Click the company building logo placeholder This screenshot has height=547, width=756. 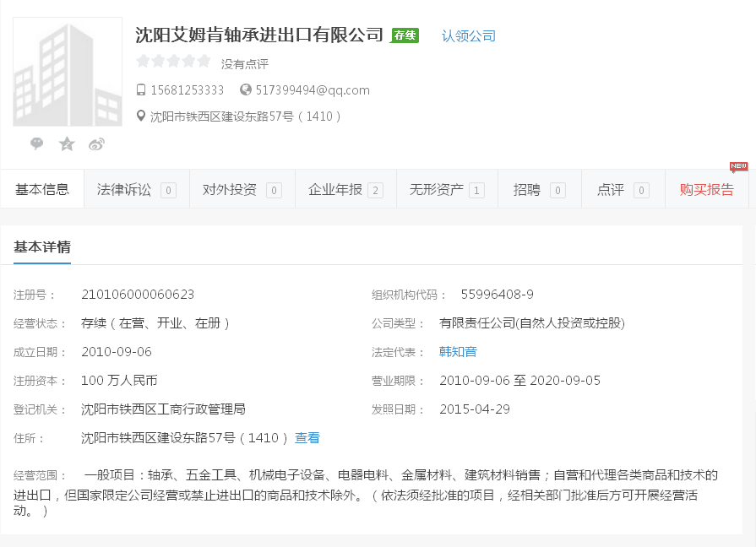68,73
